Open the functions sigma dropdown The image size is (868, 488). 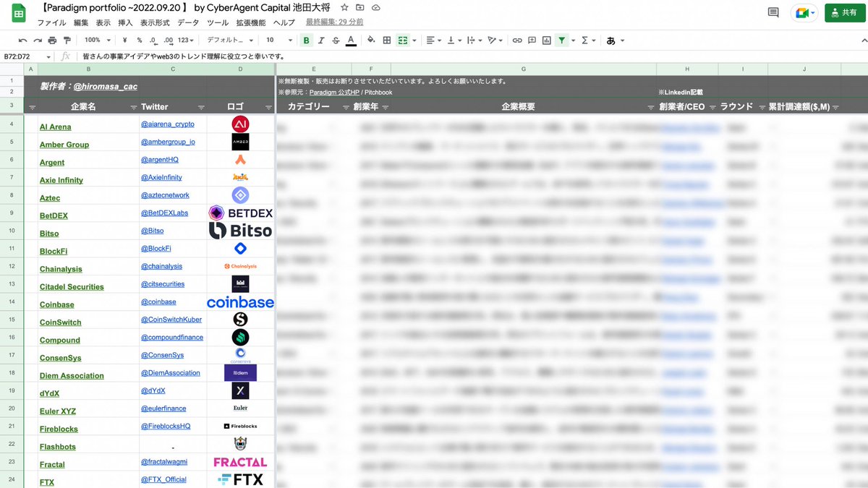coord(587,40)
